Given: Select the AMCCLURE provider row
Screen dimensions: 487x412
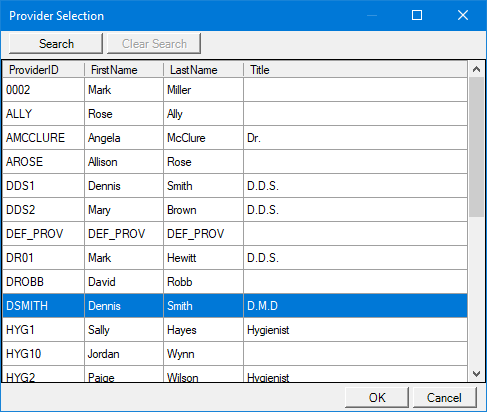Looking at the screenshot, I should coord(235,138).
